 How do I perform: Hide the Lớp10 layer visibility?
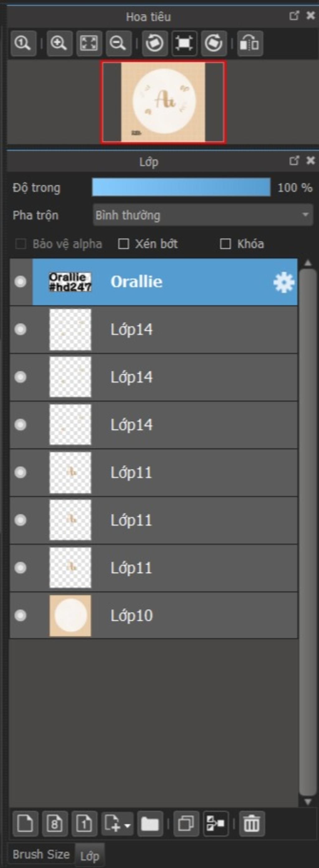[20, 615]
